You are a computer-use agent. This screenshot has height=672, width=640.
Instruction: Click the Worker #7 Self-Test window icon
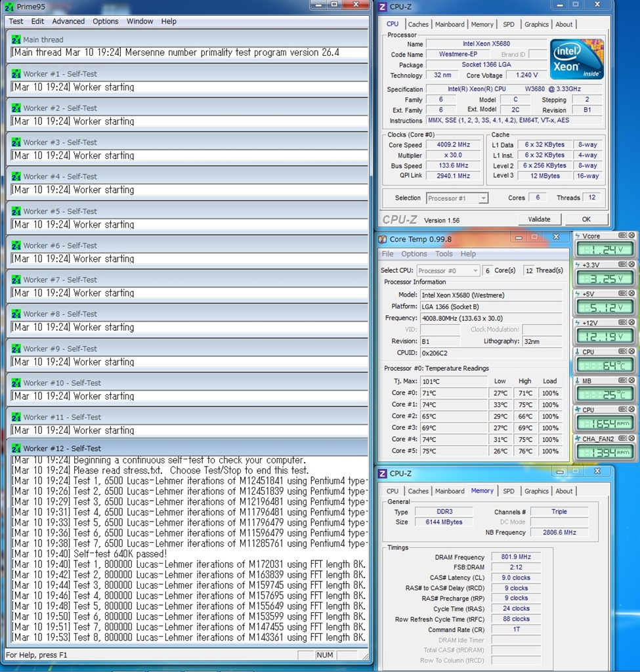coord(16,280)
